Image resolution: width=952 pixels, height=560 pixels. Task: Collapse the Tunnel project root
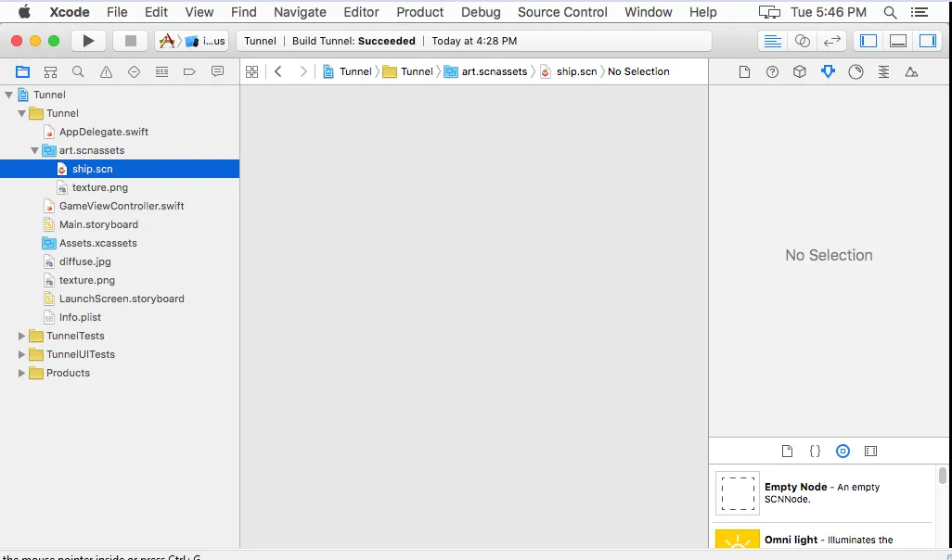click(x=9, y=95)
